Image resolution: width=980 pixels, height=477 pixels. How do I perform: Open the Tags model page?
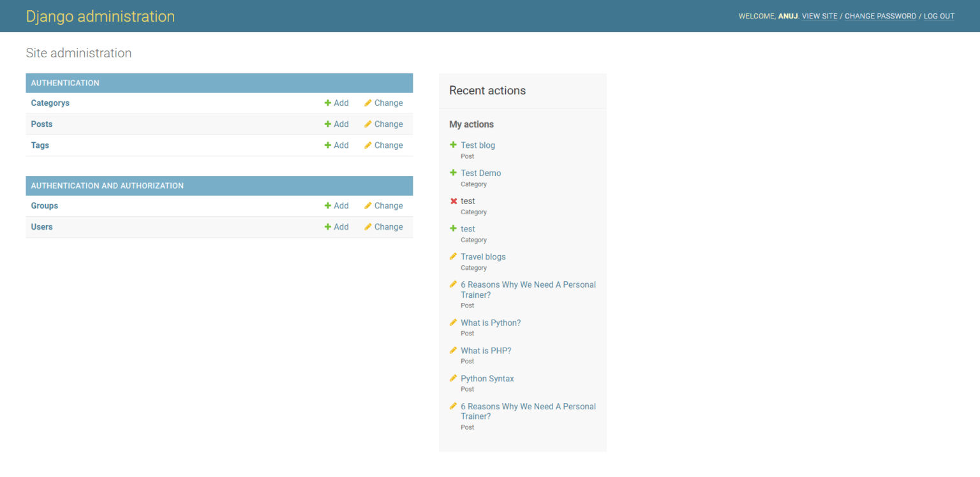[x=40, y=145]
